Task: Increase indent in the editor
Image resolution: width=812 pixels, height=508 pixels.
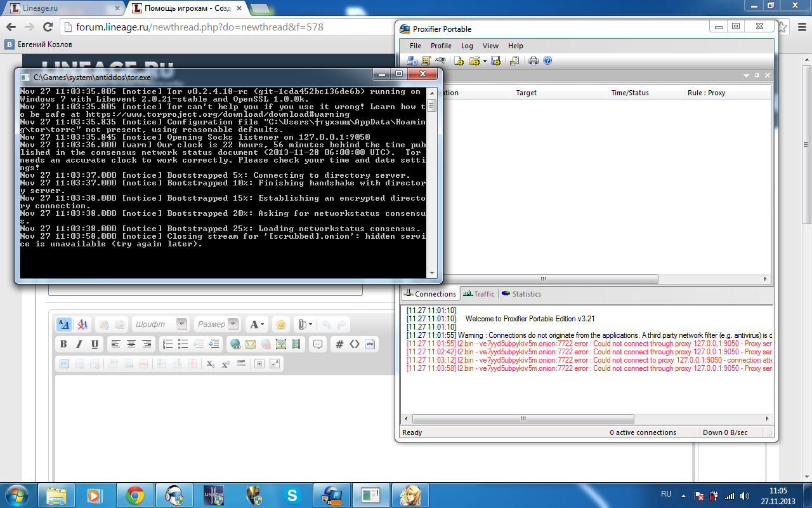Action: tap(214, 344)
